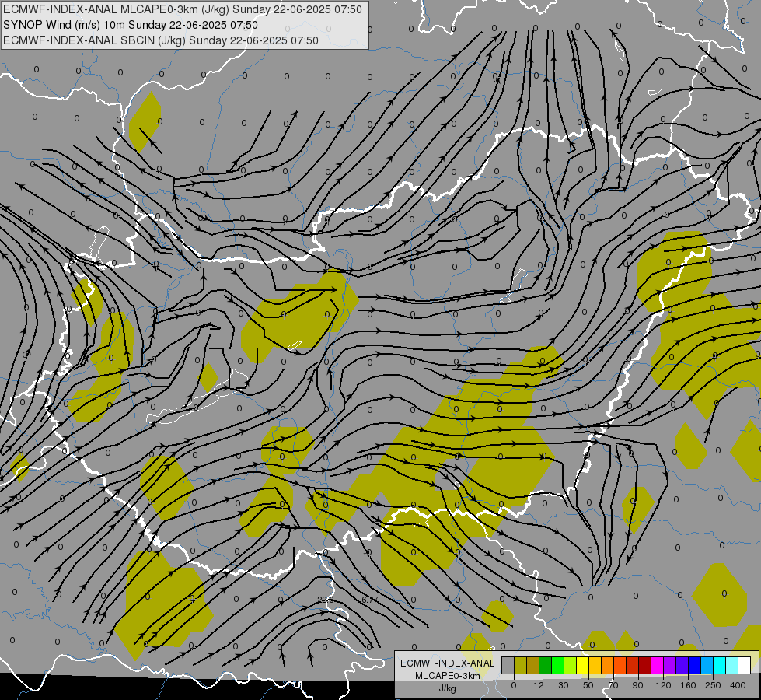Pick the indigo swatch left of 160
This screenshot has width=761, height=700.
click(x=682, y=665)
